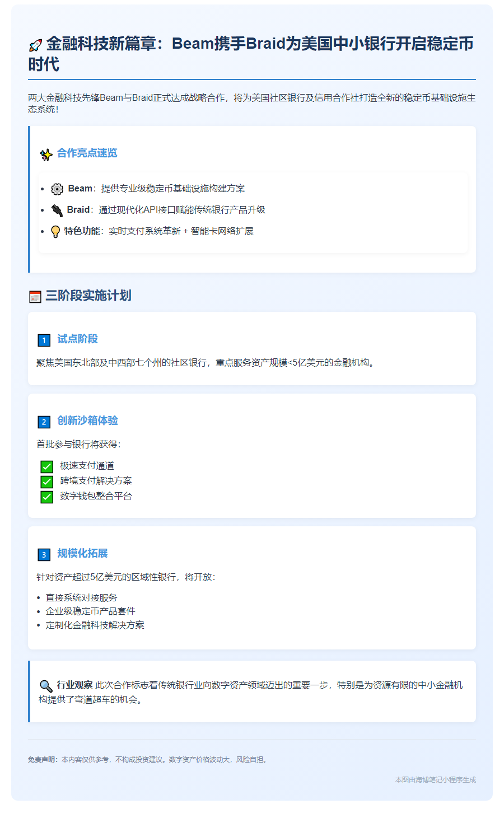Click the sparkles icon beside 合作亮点速览
Viewport: 504px width, 818px height.
46,154
